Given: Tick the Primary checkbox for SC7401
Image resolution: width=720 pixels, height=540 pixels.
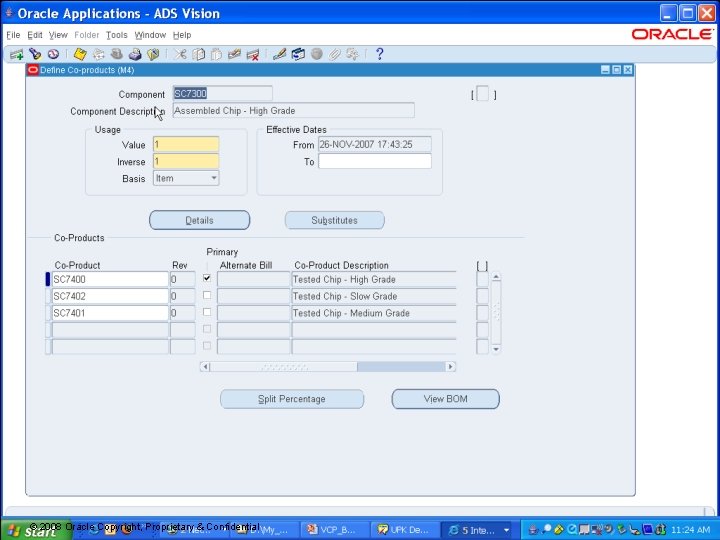Looking at the screenshot, I should (207, 312).
